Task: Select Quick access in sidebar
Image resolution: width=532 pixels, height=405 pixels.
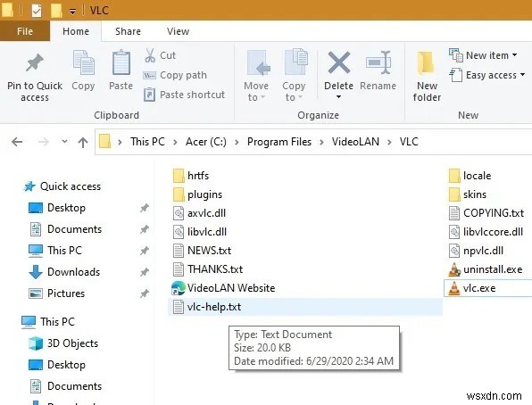Action: click(62, 186)
